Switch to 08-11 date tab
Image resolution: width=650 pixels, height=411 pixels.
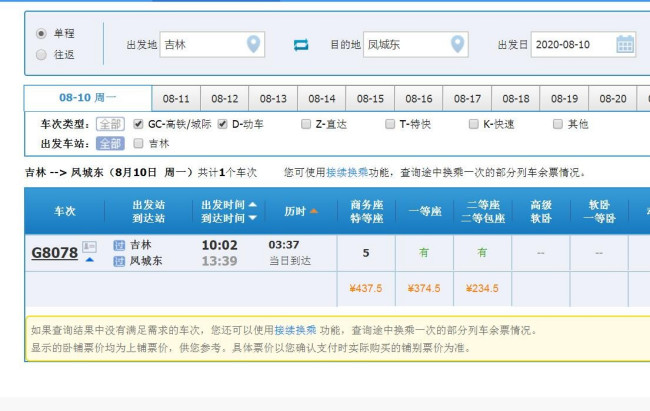pyautogui.click(x=176, y=99)
